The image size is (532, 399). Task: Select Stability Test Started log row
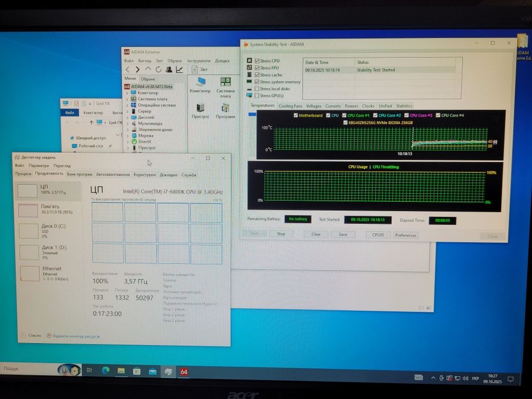tap(380, 70)
